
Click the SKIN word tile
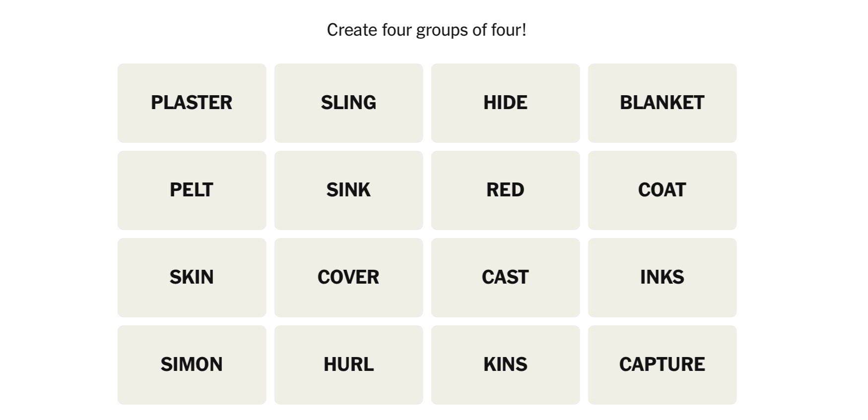[x=192, y=277]
